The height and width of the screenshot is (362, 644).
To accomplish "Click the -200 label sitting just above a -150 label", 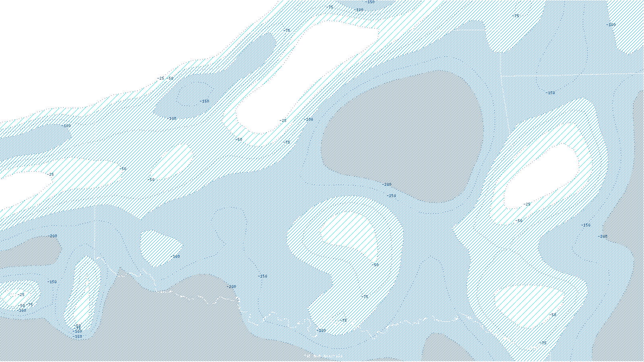I will [x=386, y=185].
